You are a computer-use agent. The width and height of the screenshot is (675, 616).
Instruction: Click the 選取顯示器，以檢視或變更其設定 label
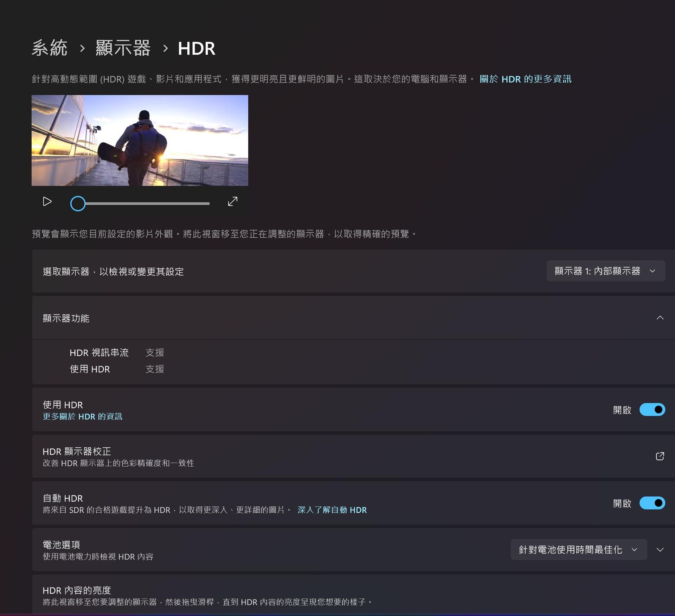tap(113, 272)
